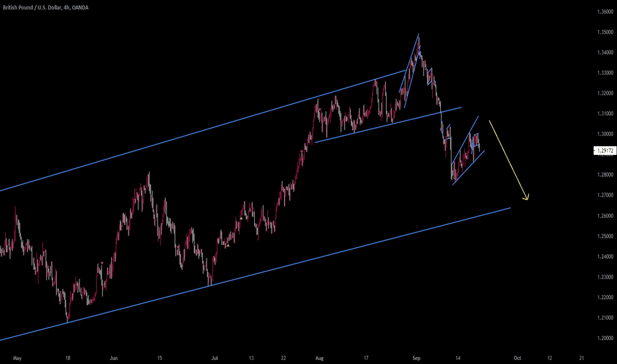Click the 1.32000 price scale value
This screenshot has width=617, height=364.
tap(605, 93)
